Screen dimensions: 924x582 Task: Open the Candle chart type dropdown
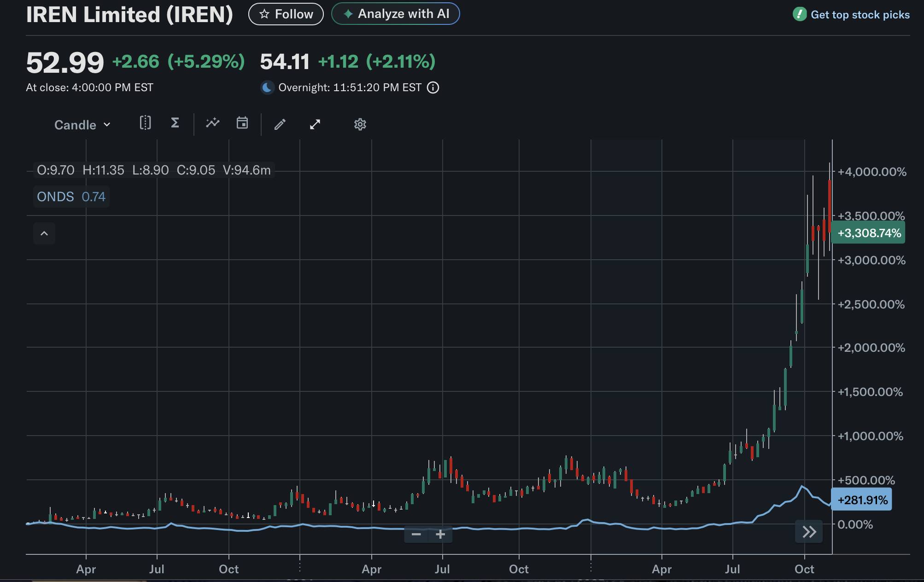point(82,125)
